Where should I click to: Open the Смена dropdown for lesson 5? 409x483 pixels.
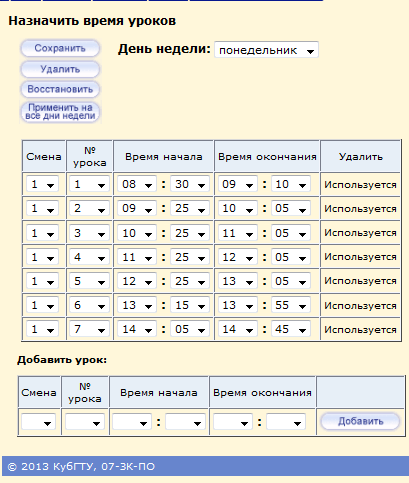tap(42, 281)
